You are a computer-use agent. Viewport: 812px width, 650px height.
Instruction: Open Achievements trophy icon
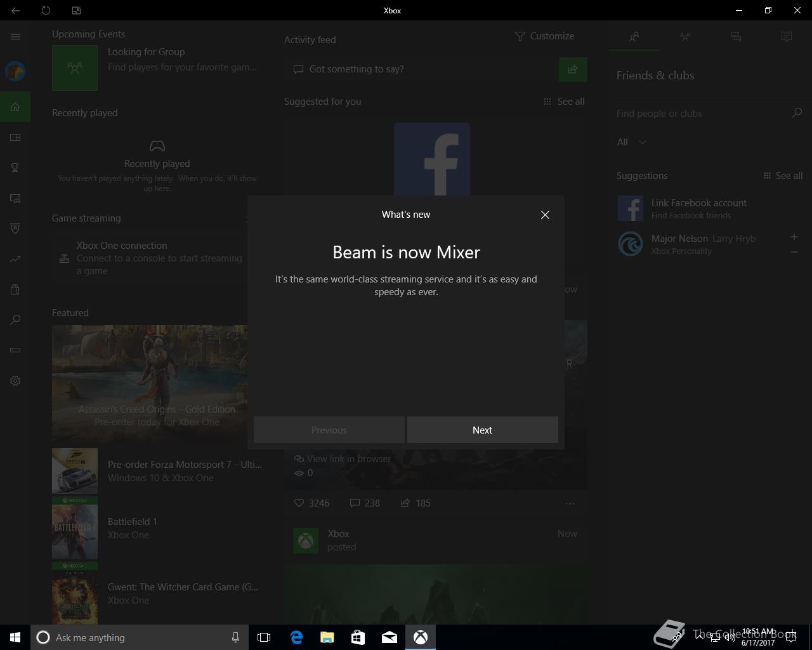[15, 168]
